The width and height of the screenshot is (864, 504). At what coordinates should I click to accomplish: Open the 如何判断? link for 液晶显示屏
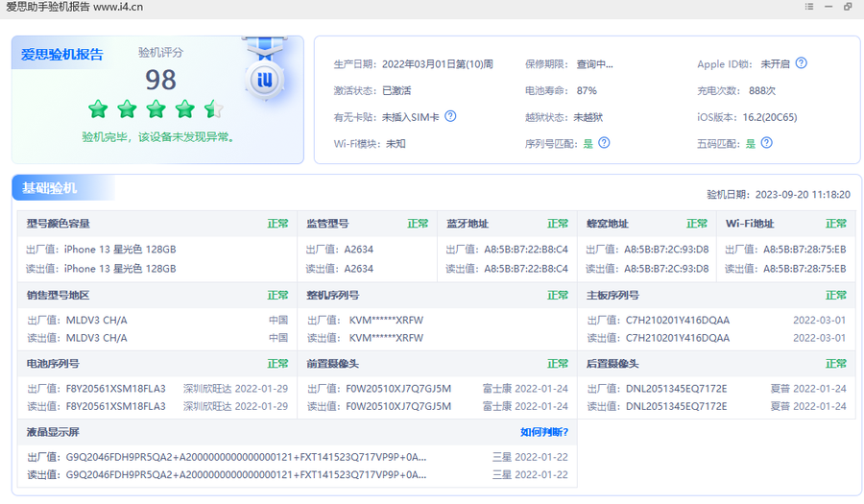(544, 432)
